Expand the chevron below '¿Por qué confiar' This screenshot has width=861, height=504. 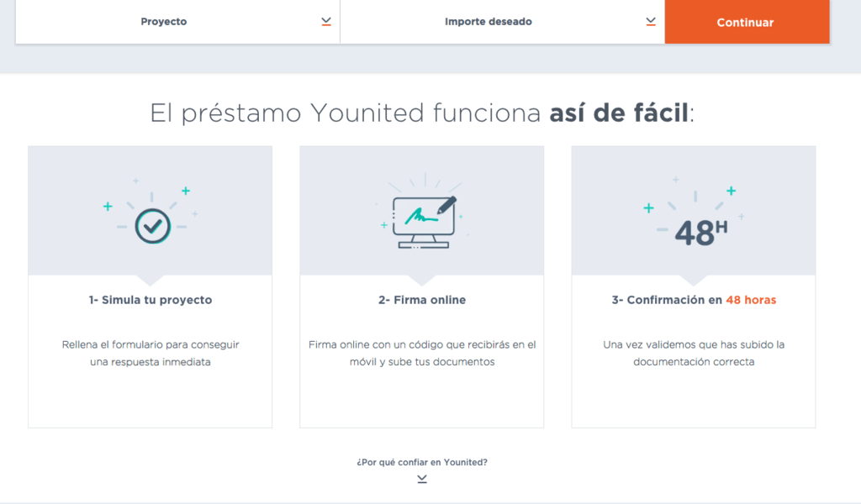[x=422, y=479]
